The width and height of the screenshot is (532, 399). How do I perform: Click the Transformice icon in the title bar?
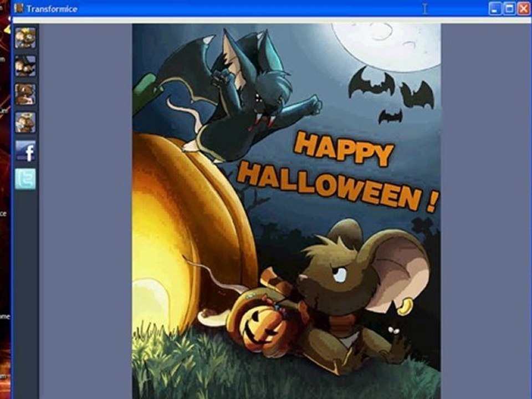click(x=19, y=8)
